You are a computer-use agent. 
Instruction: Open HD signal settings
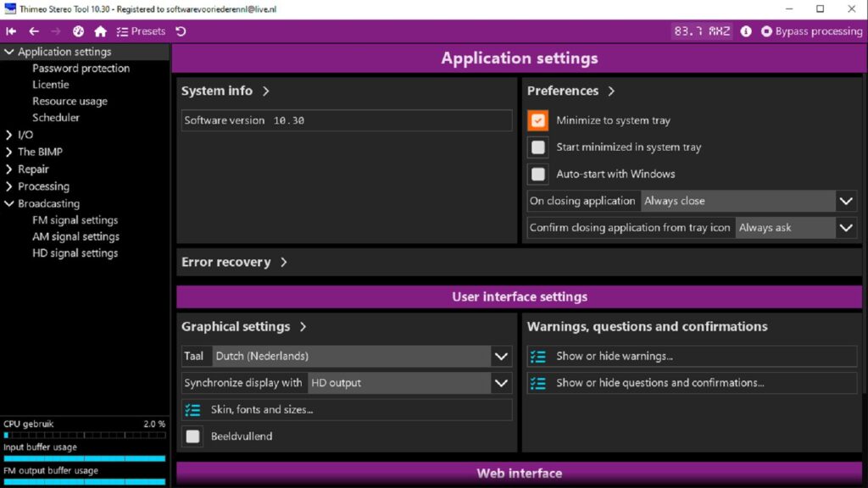tap(75, 253)
